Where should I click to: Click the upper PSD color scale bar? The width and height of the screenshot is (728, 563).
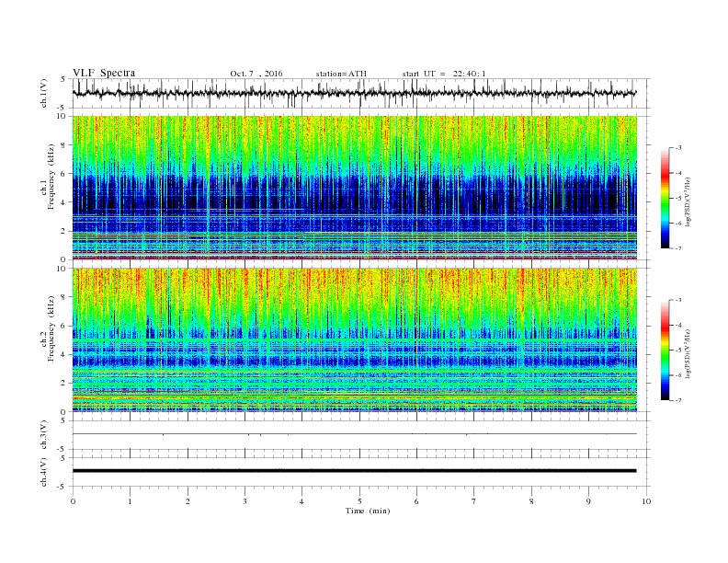pos(665,198)
